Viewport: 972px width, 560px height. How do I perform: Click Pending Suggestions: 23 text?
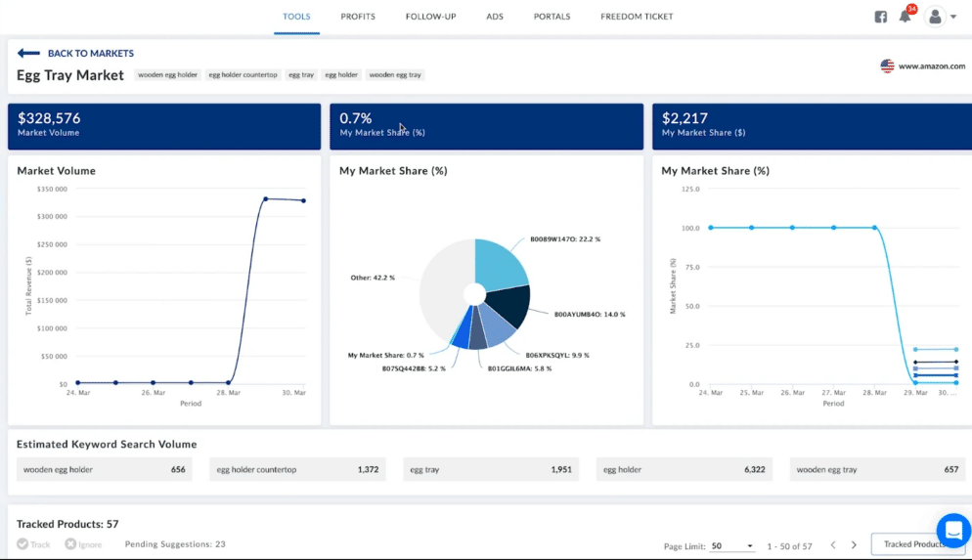point(175,544)
